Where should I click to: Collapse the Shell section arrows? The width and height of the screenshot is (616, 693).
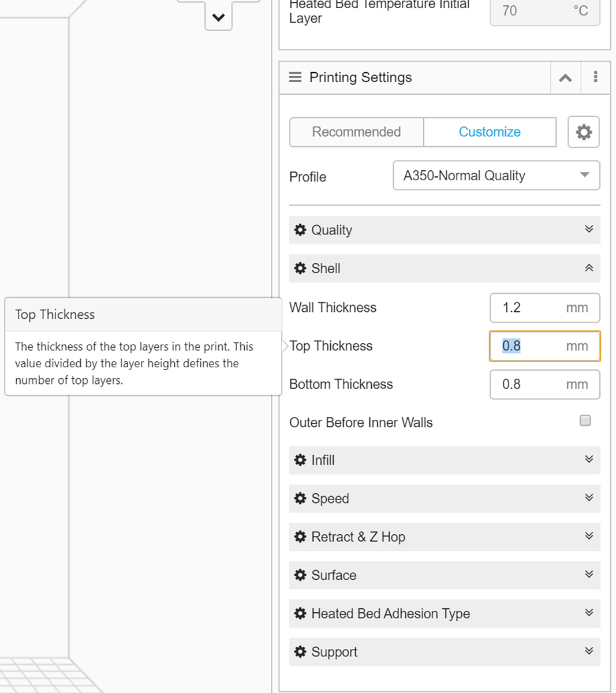589,268
